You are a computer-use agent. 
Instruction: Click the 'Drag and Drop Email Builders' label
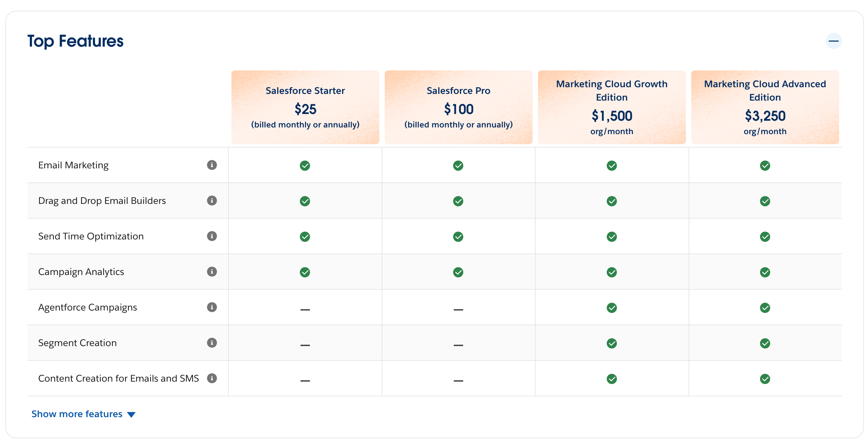coord(102,201)
